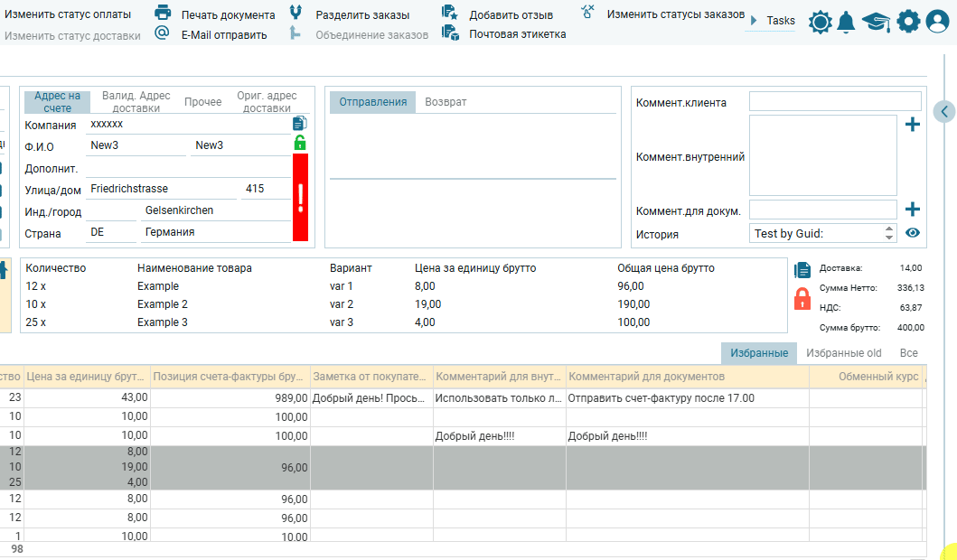Switch to the Возврат tab
Viewport: 957px width, 560px height.
coord(446,102)
